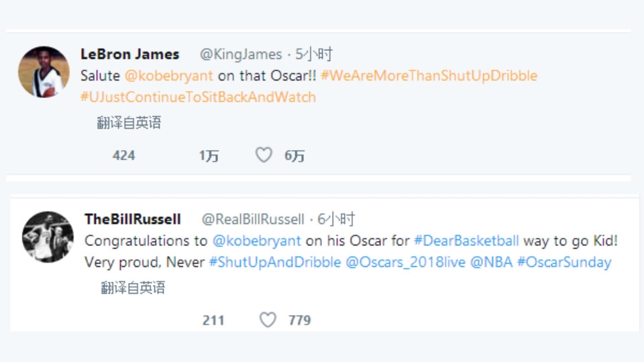Open the #OscarSunday hashtag

[x=563, y=262]
